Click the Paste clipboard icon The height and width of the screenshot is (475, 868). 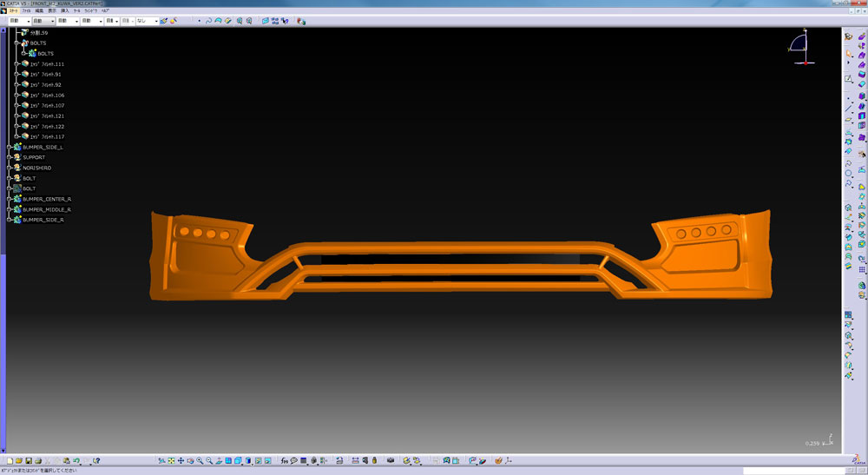pos(67,460)
